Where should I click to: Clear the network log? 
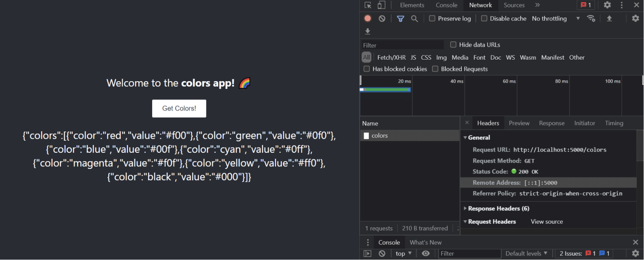tap(382, 18)
